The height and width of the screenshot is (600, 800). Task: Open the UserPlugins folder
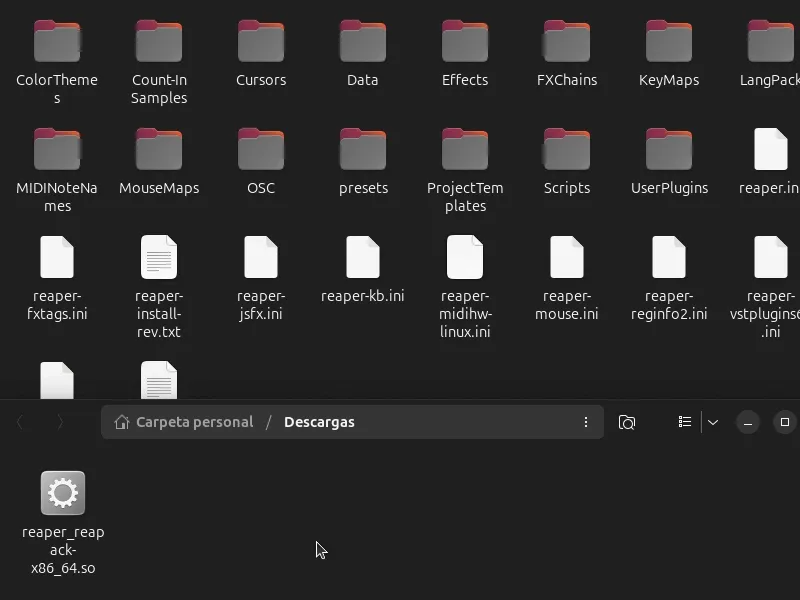[x=669, y=149]
